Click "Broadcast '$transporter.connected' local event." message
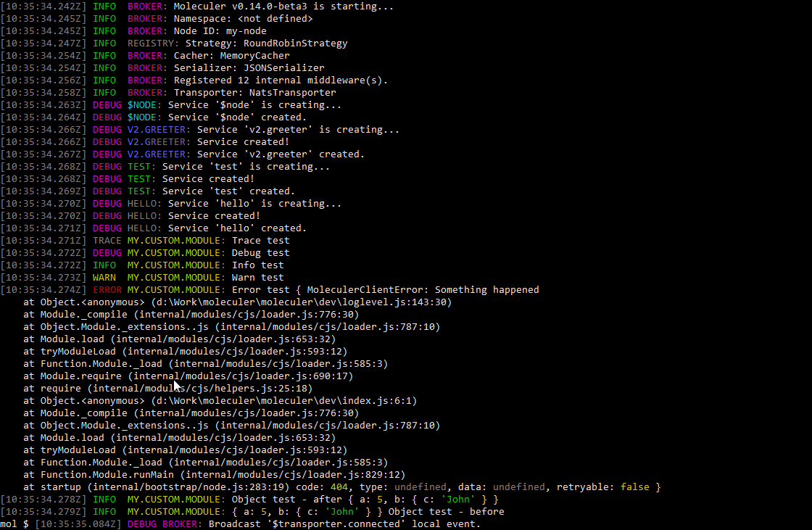 pyautogui.click(x=344, y=523)
